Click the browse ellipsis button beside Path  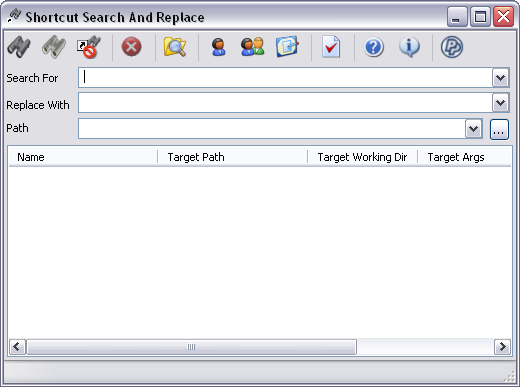(x=499, y=129)
